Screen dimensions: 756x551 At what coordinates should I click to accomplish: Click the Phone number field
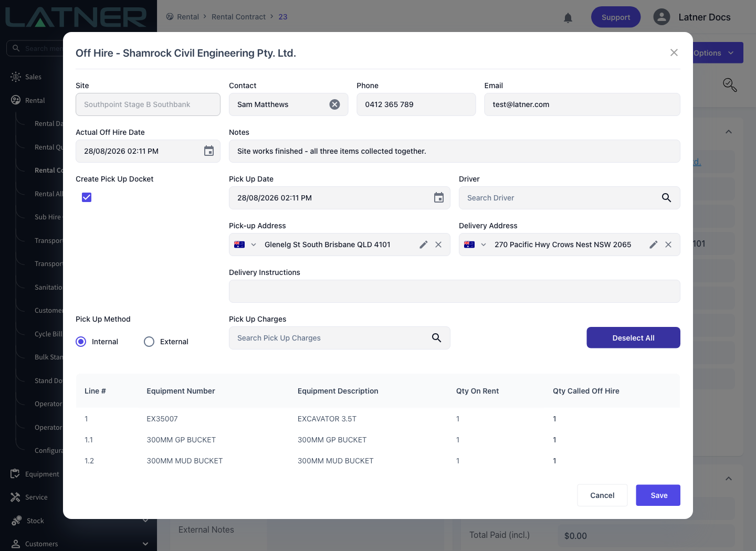click(x=416, y=104)
